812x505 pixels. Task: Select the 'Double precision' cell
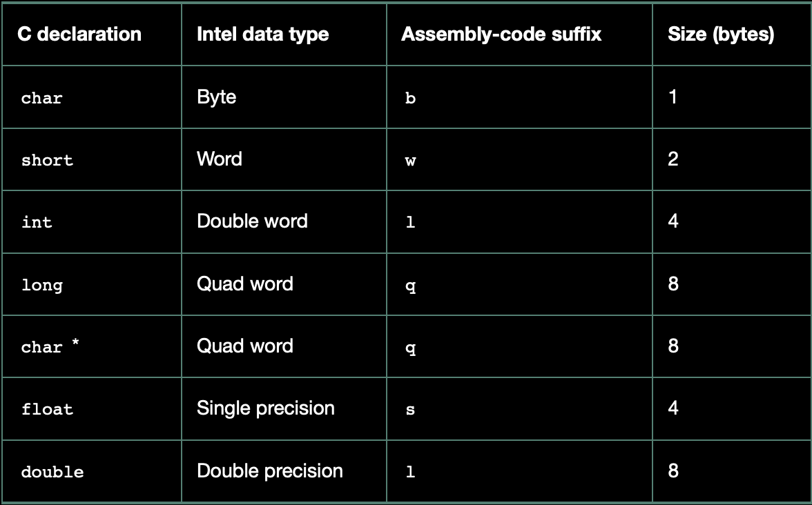(284, 471)
